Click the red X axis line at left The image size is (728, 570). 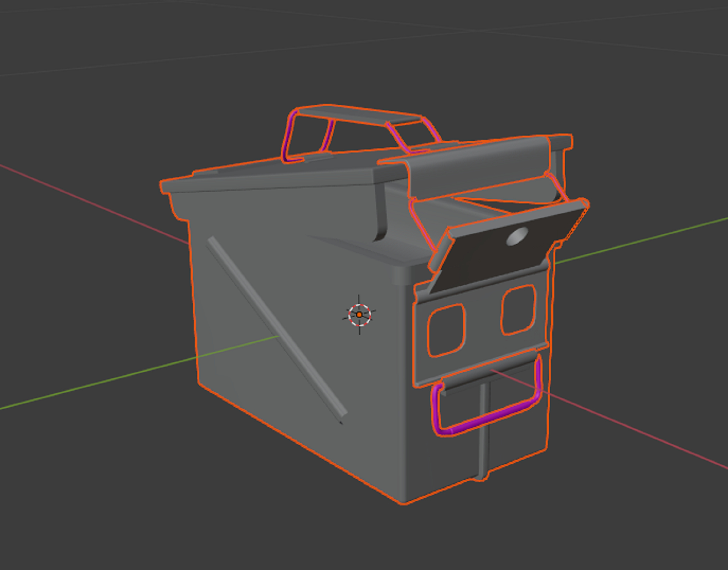[95, 205]
